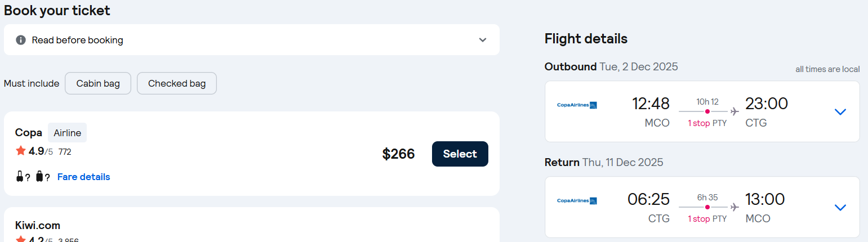Click the 1 stop label on Return flight
868x242 pixels.
pyautogui.click(x=698, y=219)
